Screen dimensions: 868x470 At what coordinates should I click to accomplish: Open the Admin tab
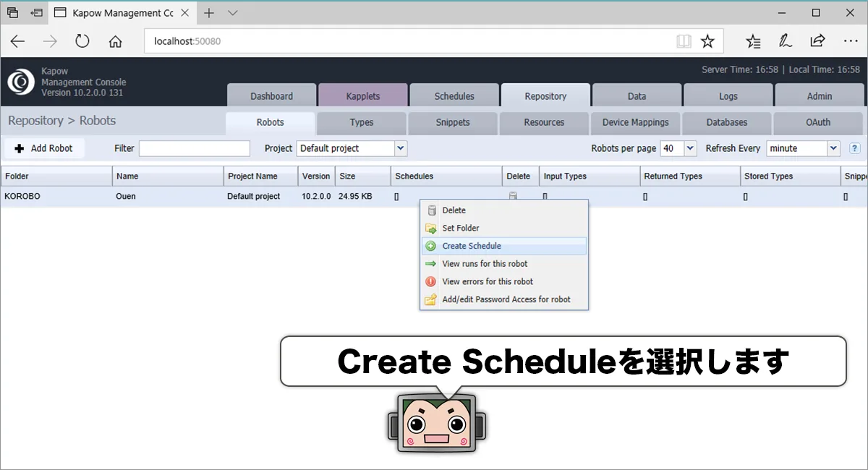[x=820, y=96]
